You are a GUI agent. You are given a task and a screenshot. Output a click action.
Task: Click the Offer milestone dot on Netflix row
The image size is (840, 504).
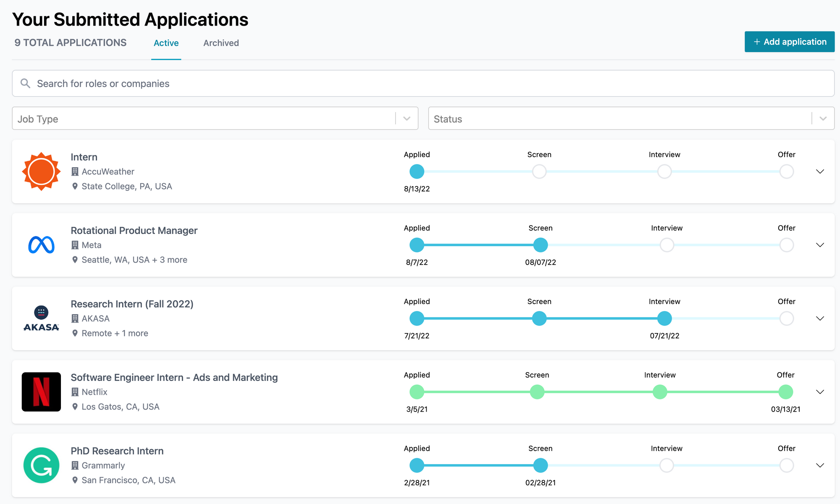point(786,392)
